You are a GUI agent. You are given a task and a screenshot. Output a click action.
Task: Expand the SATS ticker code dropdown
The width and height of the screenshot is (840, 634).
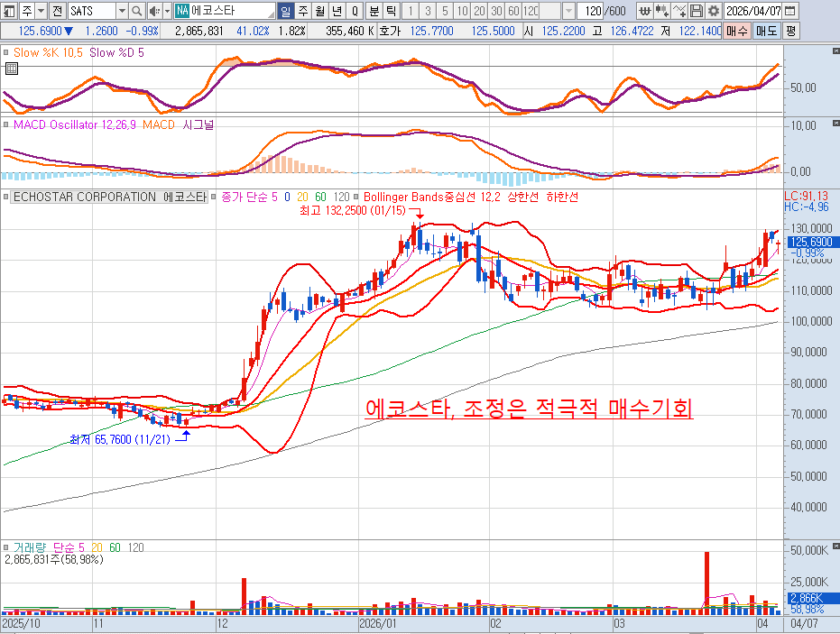coord(122,11)
